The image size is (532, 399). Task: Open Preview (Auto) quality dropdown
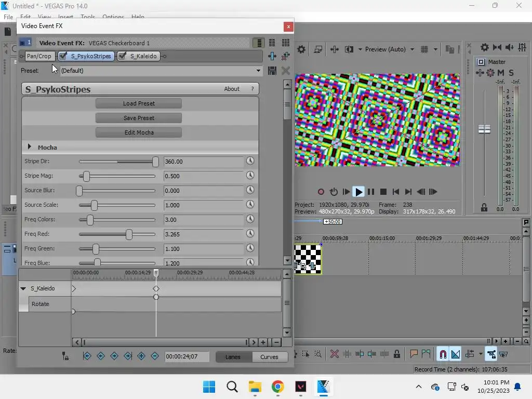tap(412, 49)
